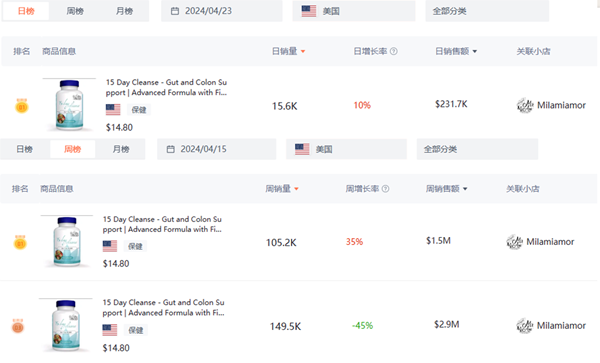Sort by 日销售额 arrow
The height and width of the screenshot is (363, 600).
[475, 51]
